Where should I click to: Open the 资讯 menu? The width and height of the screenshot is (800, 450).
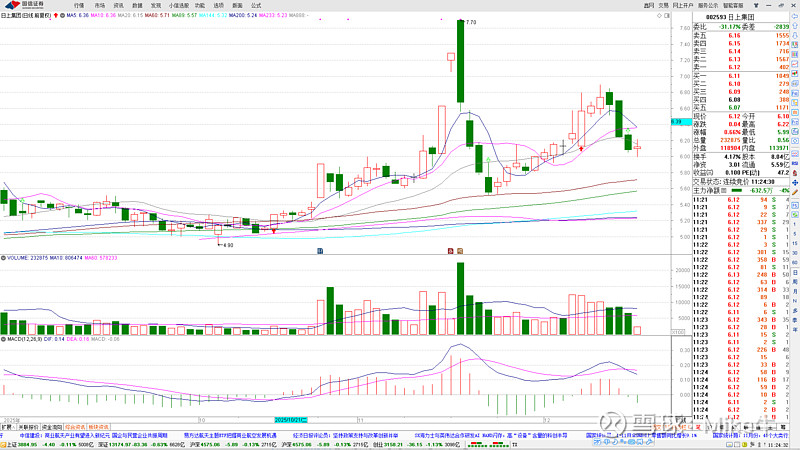[x=118, y=6]
